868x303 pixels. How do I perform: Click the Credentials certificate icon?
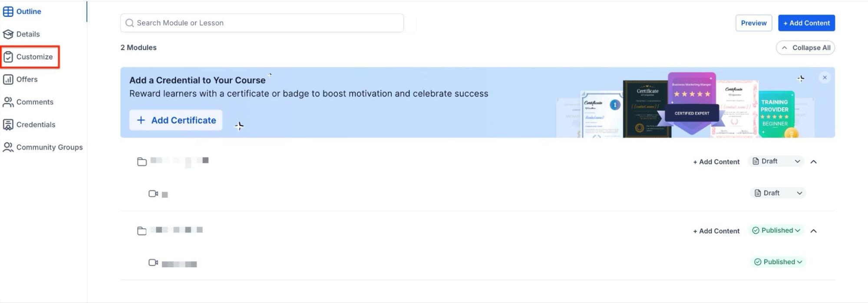tap(8, 125)
